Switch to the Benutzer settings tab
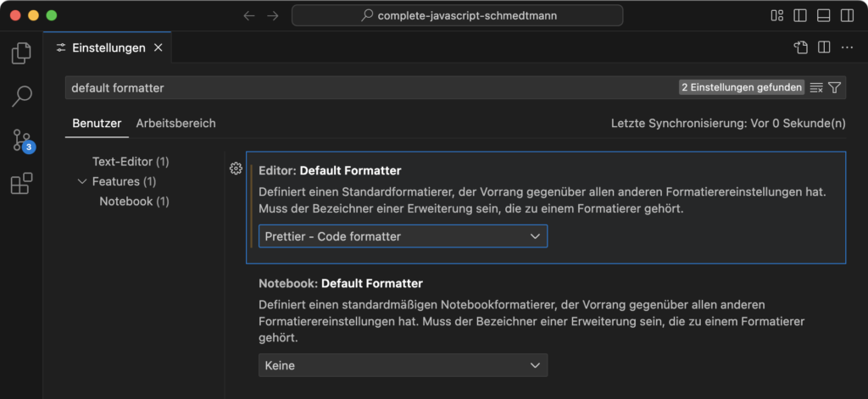868x399 pixels. (97, 123)
